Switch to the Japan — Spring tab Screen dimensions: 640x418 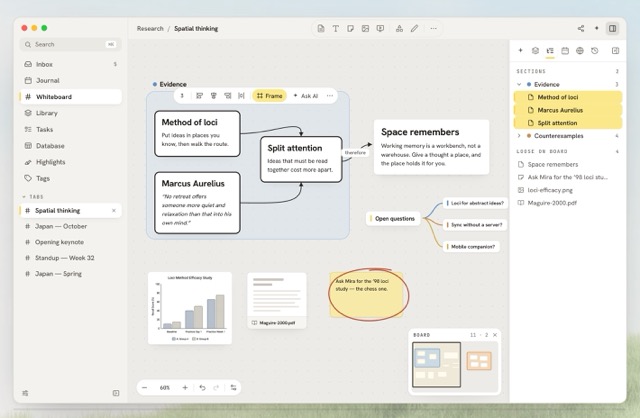71,274
